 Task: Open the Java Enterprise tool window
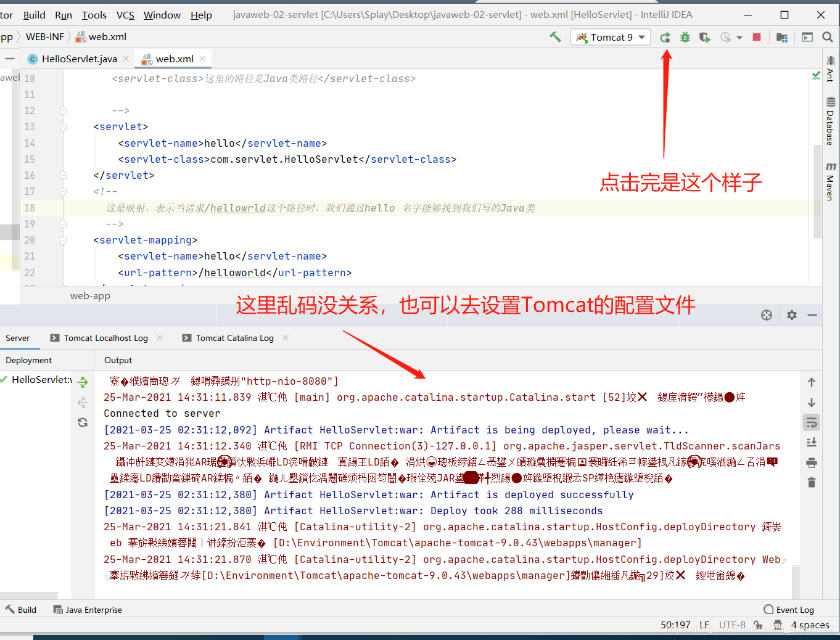pyautogui.click(x=88, y=610)
